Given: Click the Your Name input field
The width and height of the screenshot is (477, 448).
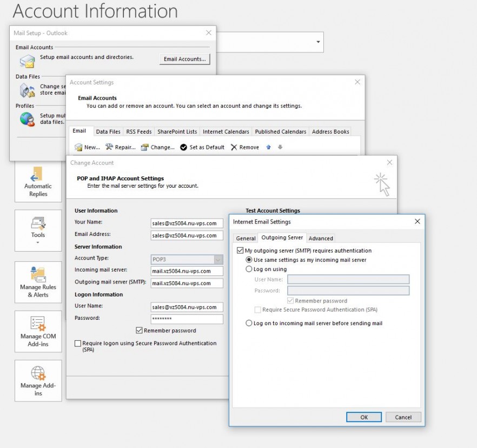Looking at the screenshot, I should tap(187, 223).
